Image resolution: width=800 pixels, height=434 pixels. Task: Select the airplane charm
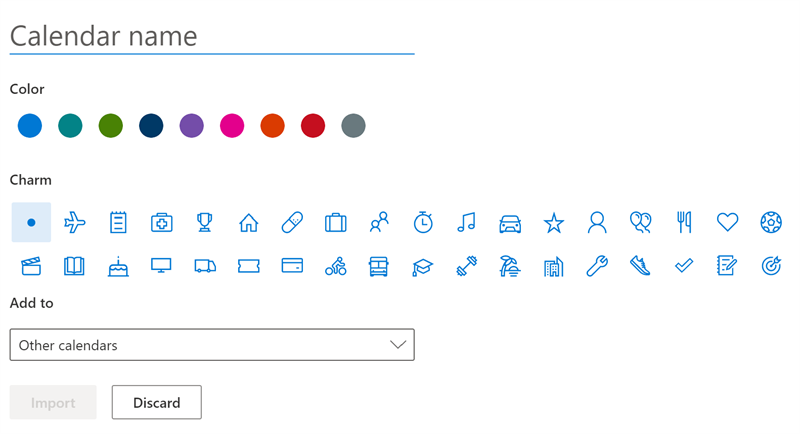[x=74, y=222]
